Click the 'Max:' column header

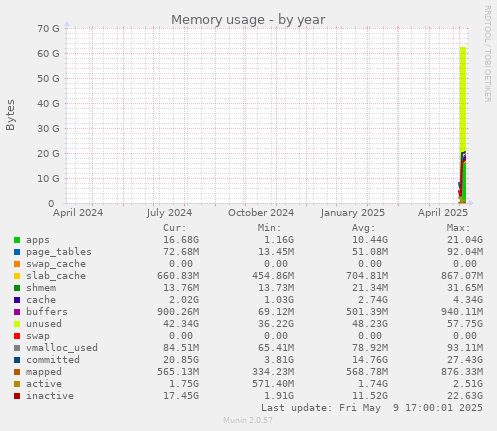pos(458,228)
